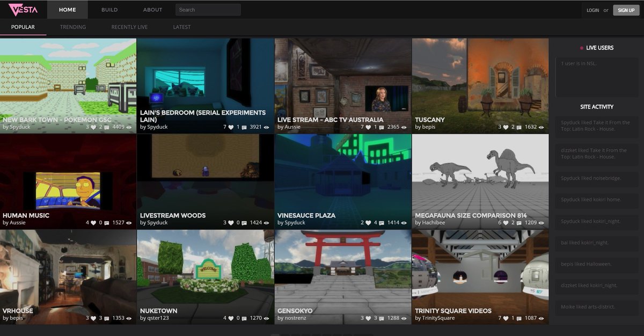Viewport: 644px width, 336px height.
Task: Switch to the Recently Live tab
Action: click(x=129, y=27)
